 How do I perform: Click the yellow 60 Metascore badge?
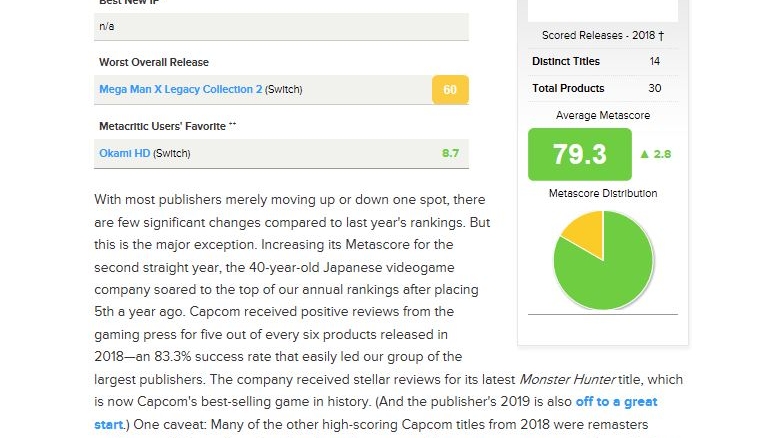click(450, 90)
